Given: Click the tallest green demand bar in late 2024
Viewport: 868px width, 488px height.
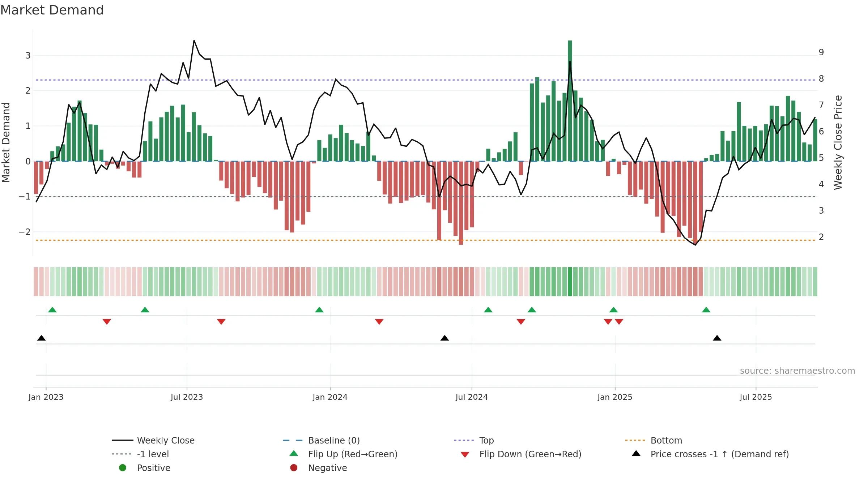Looking at the screenshot, I should pos(570,101).
